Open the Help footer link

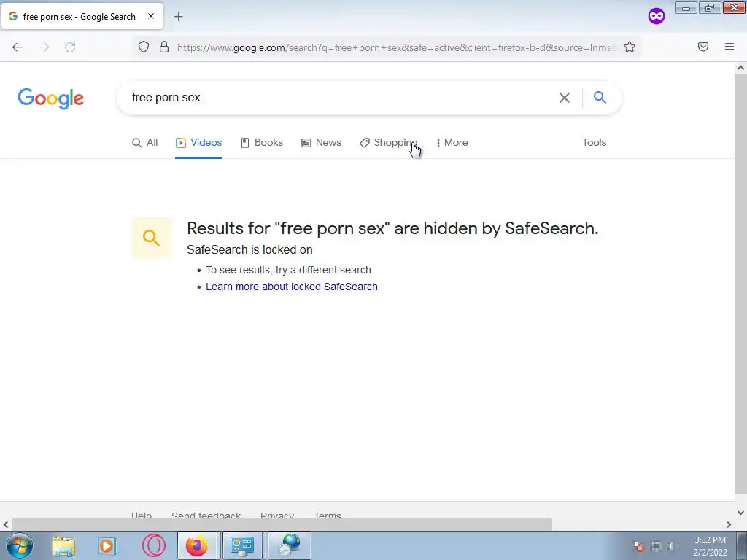[x=142, y=516]
